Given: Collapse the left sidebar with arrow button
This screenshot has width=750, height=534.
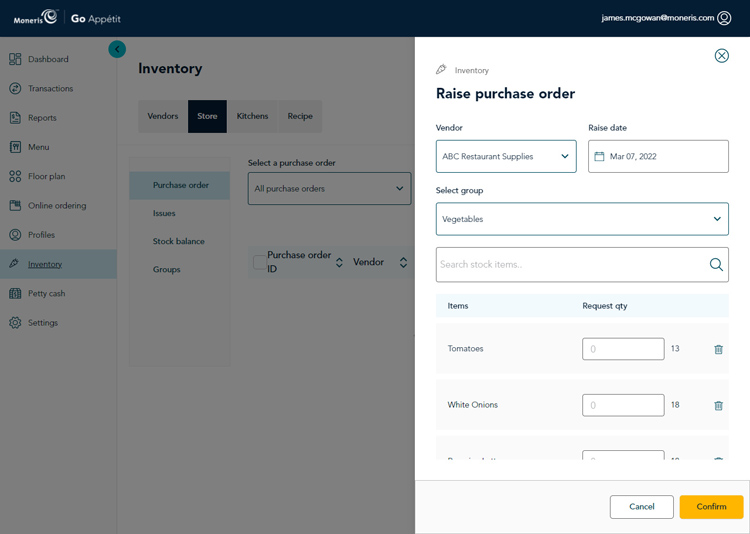Looking at the screenshot, I should tap(117, 49).
